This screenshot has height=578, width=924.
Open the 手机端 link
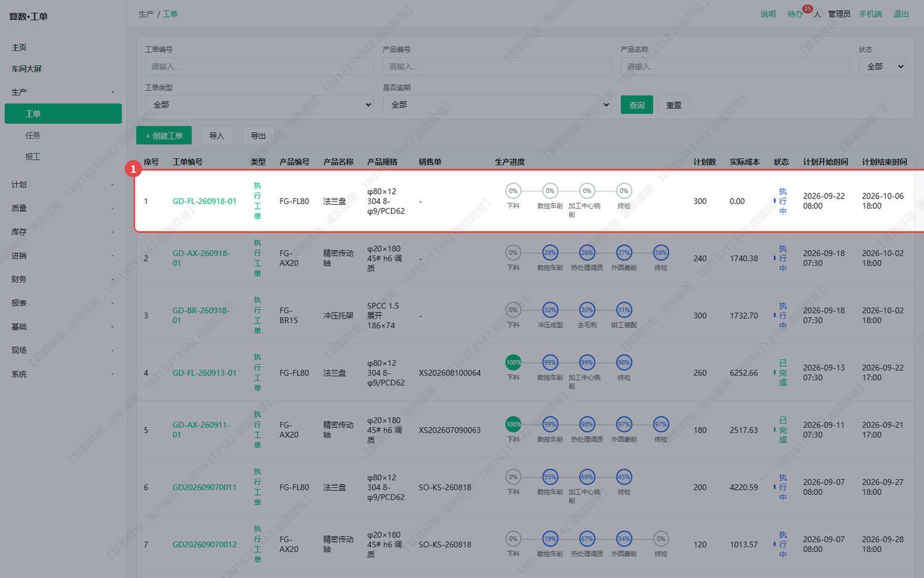870,14
